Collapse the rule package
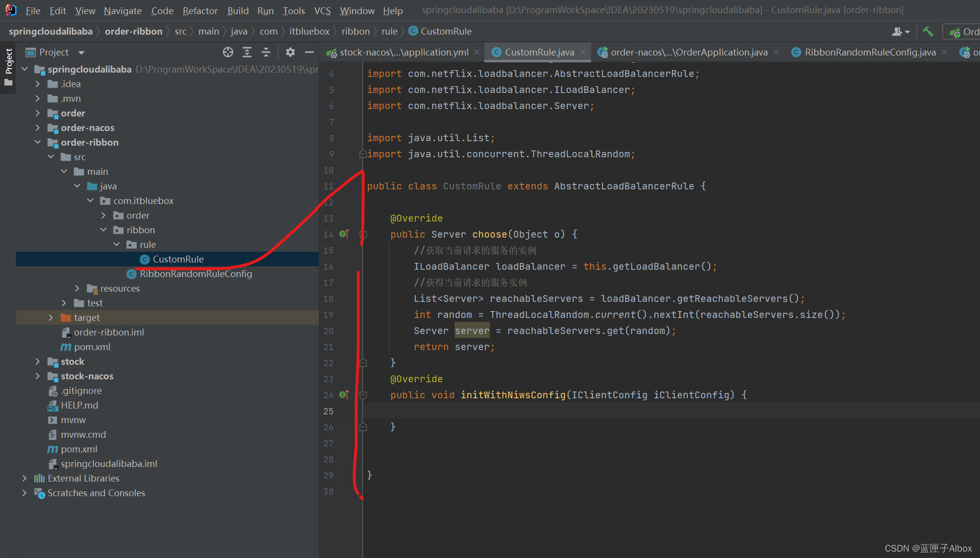 tap(117, 244)
